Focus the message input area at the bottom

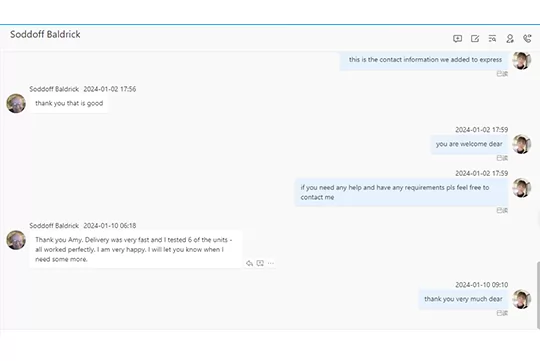point(270,345)
